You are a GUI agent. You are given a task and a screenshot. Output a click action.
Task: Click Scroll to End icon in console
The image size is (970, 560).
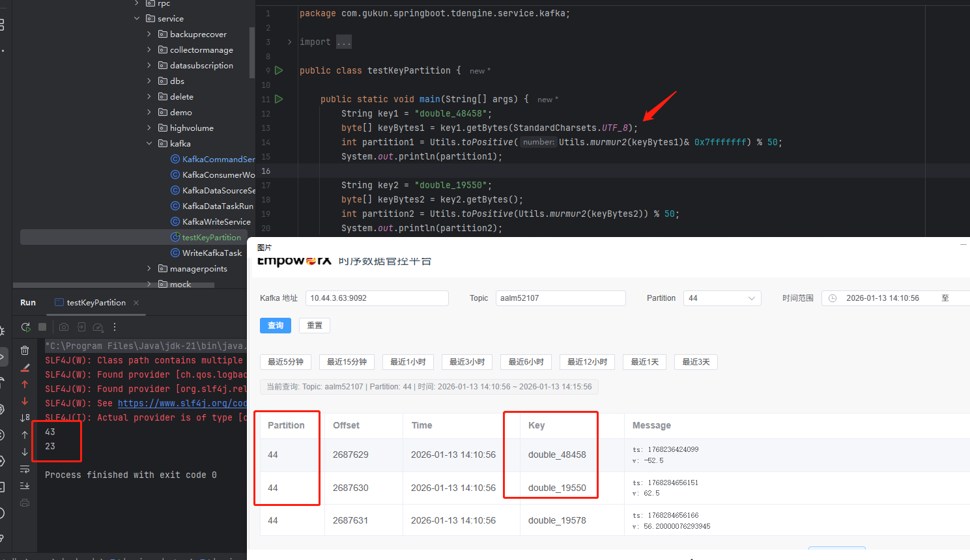click(25, 486)
